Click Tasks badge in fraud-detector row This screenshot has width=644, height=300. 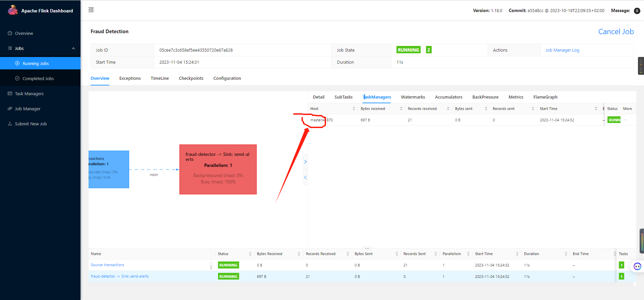(x=622, y=277)
